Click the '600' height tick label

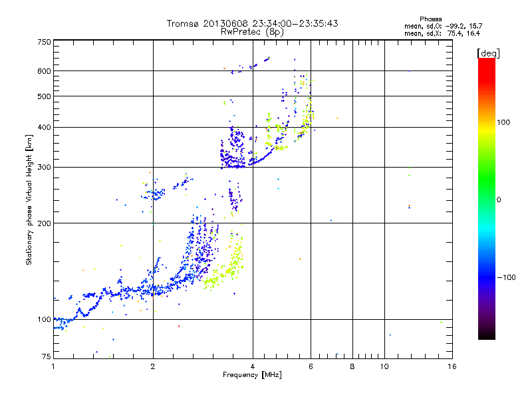pyautogui.click(x=45, y=71)
